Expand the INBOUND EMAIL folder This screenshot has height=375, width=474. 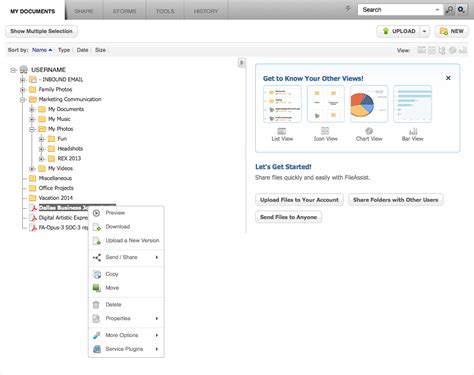(23, 80)
